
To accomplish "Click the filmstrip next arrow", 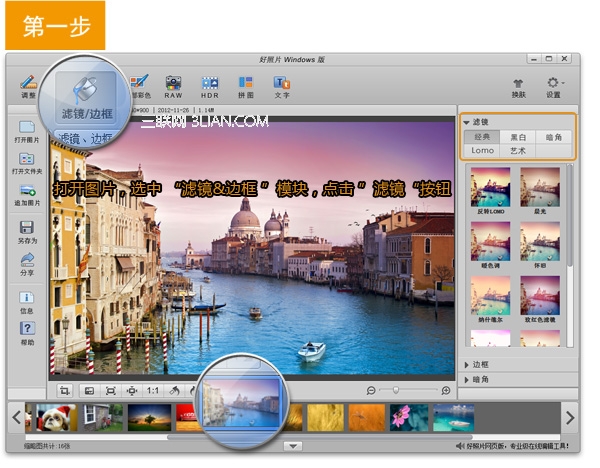I will (x=570, y=417).
